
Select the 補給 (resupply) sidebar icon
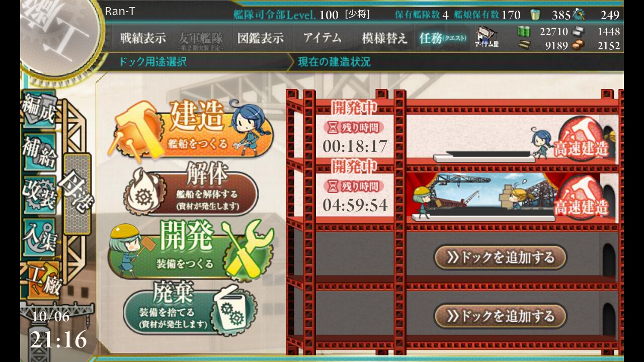[39, 151]
